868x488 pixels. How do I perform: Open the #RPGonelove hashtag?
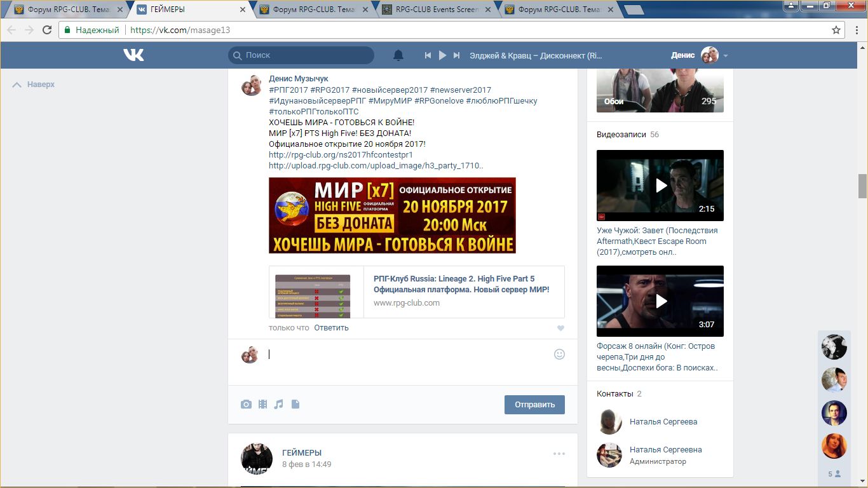[439, 102]
